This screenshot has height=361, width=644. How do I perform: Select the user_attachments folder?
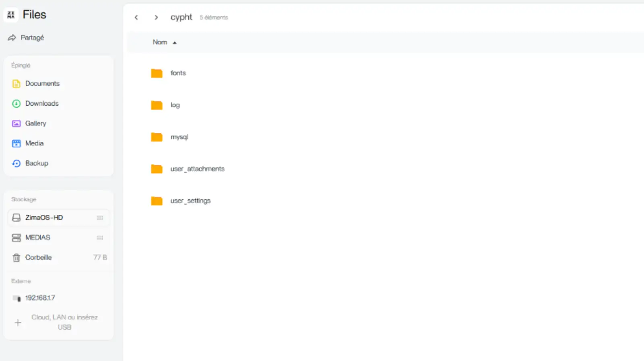pyautogui.click(x=197, y=169)
